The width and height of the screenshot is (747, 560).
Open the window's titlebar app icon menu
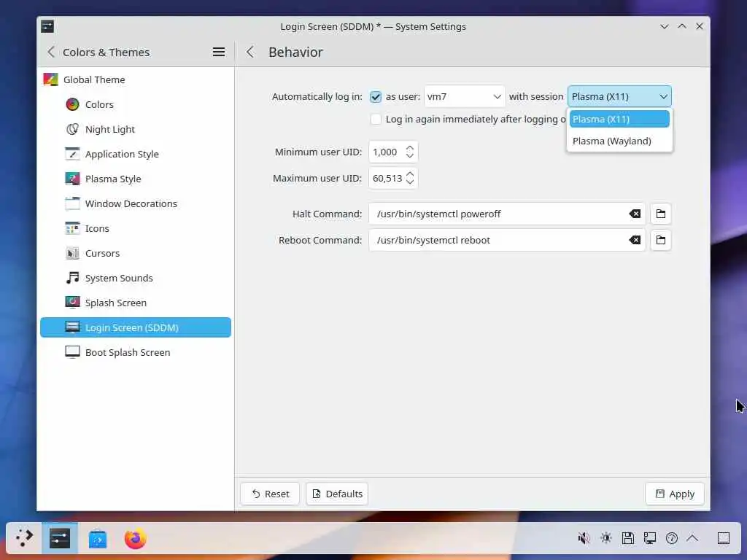click(x=47, y=26)
